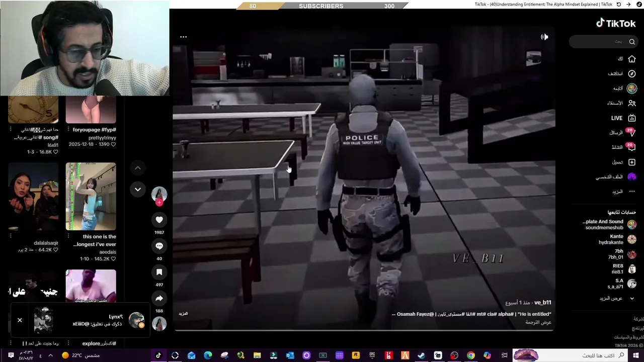
Task: Open the 'this one is the longest' video thumbnail
Action: point(91,196)
